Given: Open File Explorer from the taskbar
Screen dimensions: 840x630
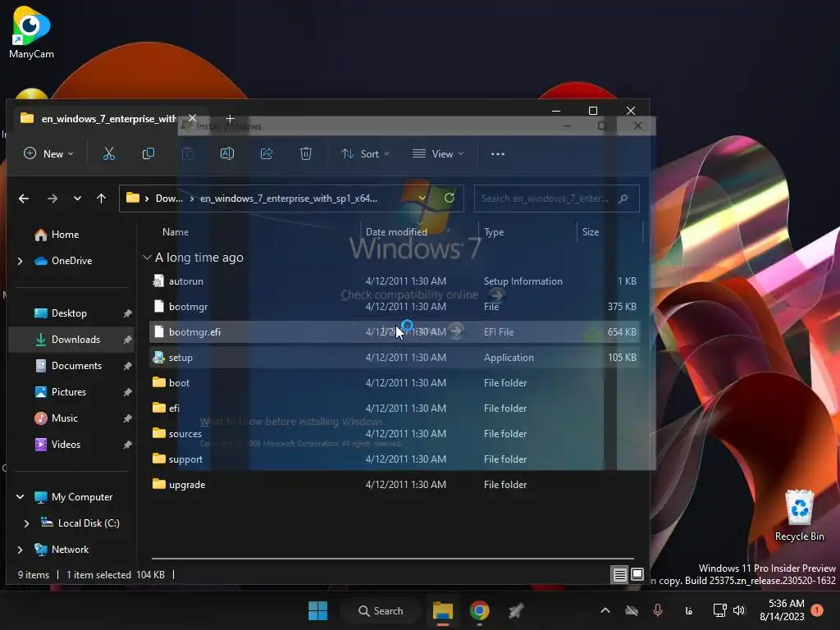Looking at the screenshot, I should click(442, 610).
